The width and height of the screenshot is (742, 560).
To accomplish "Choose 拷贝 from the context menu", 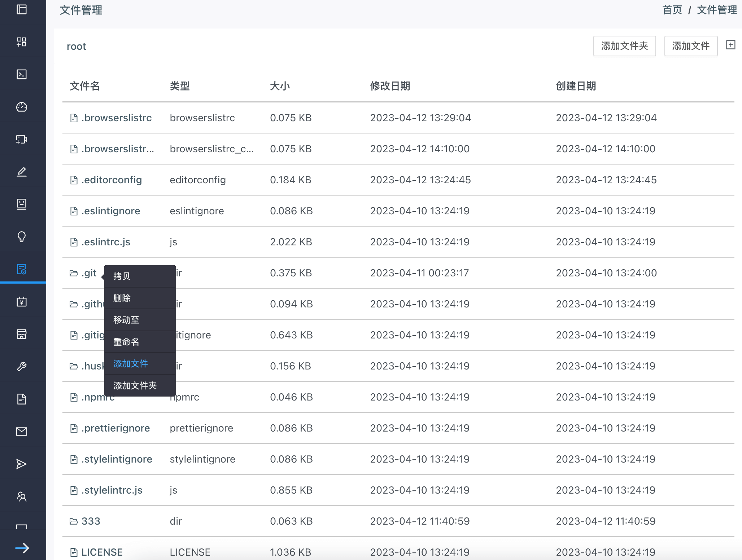I will [x=122, y=276].
